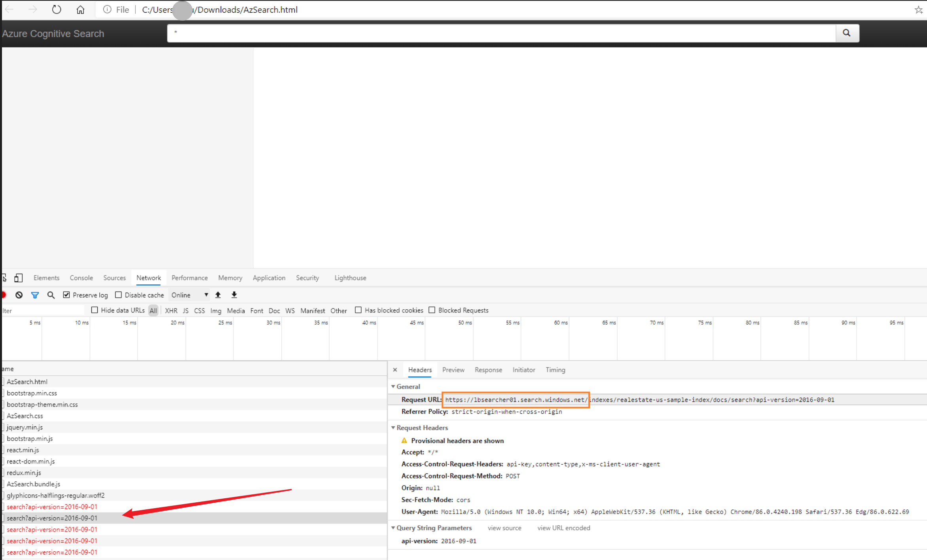Open the network search magnifier icon
This screenshot has height=560, width=927.
click(x=51, y=295)
